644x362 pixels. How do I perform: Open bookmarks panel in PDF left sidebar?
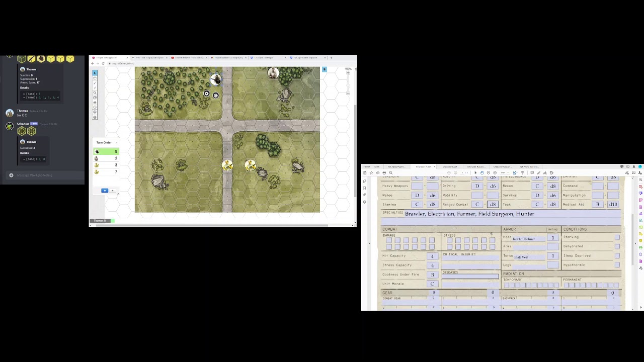(x=364, y=188)
